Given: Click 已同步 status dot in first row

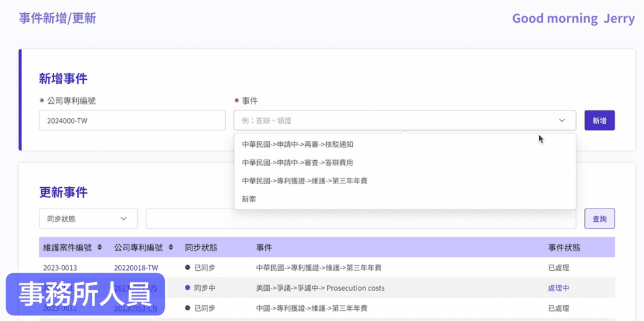Looking at the screenshot, I should (x=187, y=268).
